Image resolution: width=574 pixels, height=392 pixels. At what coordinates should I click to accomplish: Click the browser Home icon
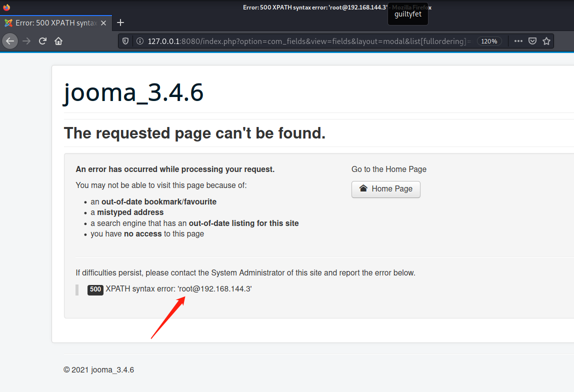click(58, 41)
